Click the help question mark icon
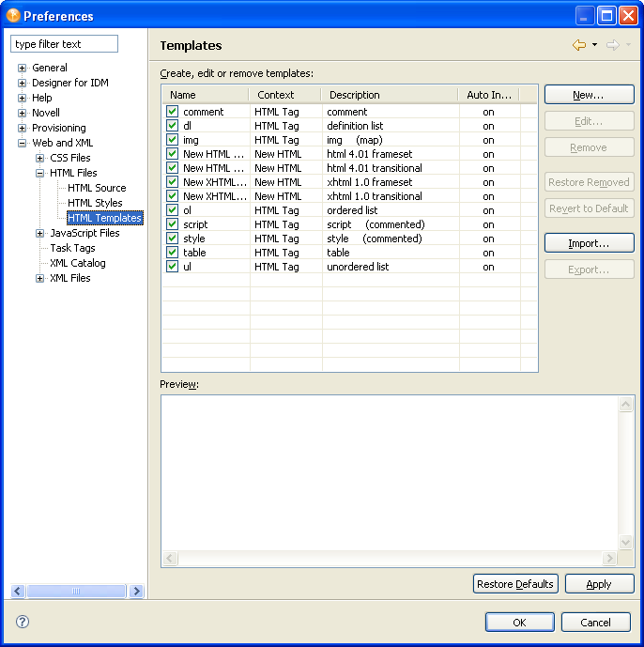This screenshot has height=647, width=644. (x=23, y=622)
